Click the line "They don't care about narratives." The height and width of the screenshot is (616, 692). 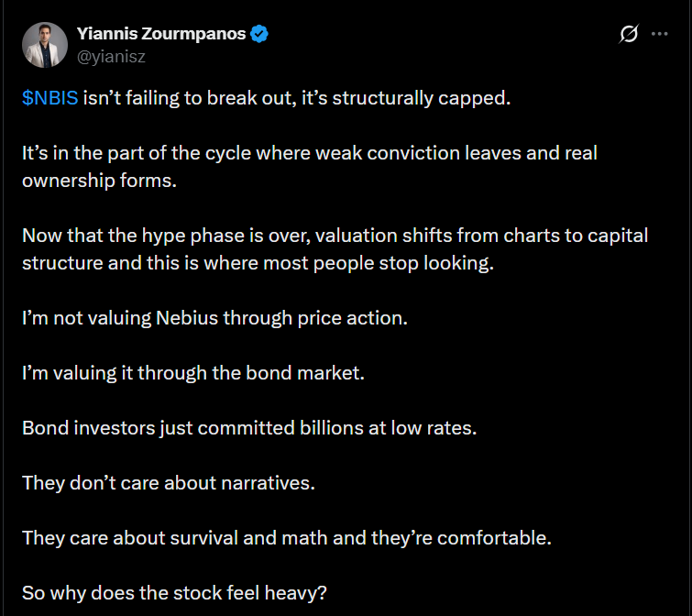tap(168, 483)
